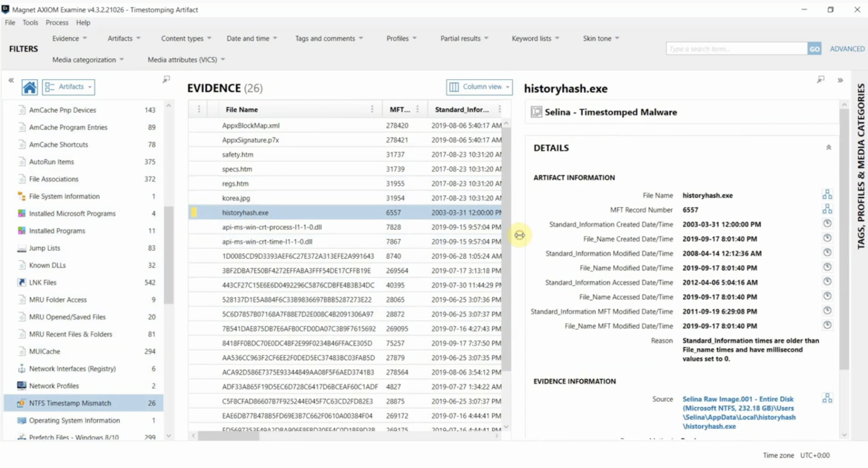Viewport: 868px width, 468px height.
Task: Select the NTFS Timestamp Mismatch artifact icon
Action: tap(21, 403)
